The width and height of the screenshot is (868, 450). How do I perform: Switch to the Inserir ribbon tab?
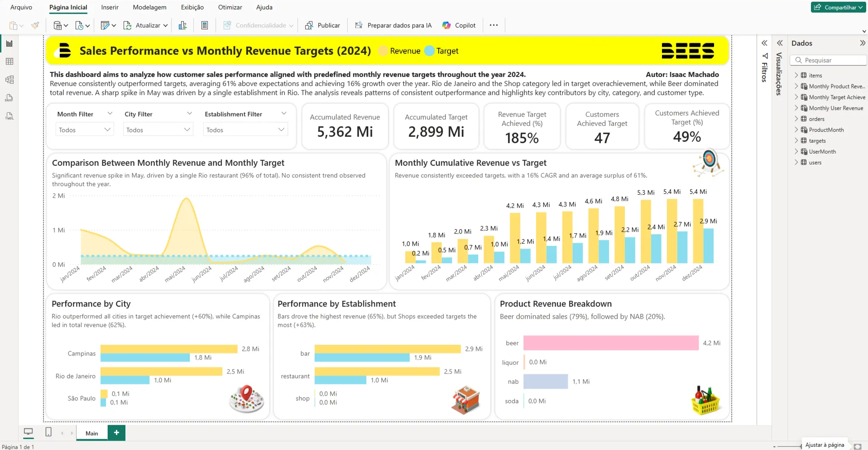pos(110,7)
